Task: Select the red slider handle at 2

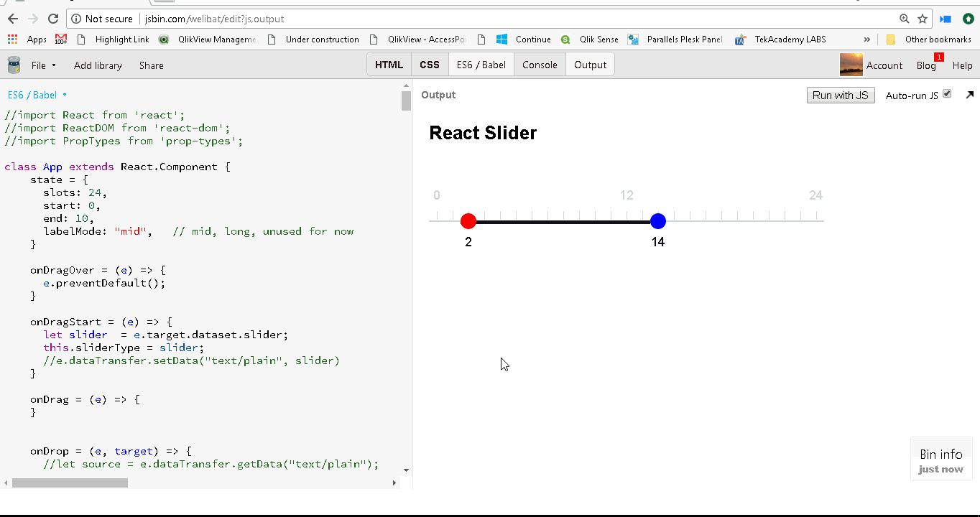Action: point(468,221)
